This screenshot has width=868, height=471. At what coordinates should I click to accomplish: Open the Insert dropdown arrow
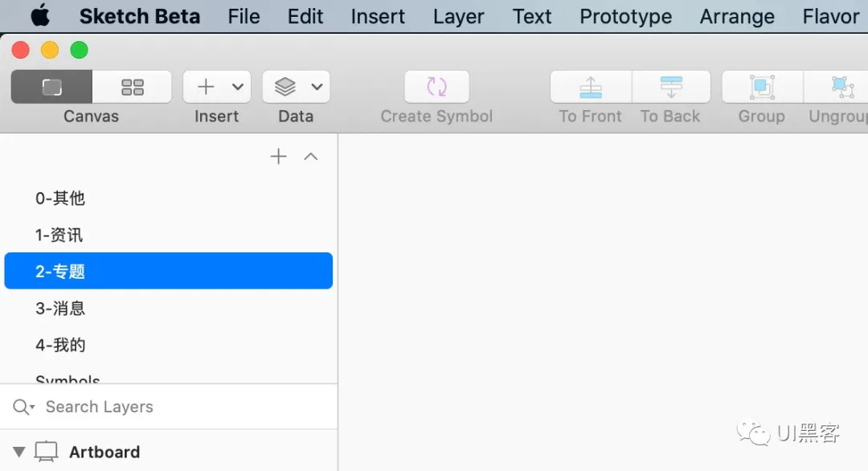tap(238, 87)
